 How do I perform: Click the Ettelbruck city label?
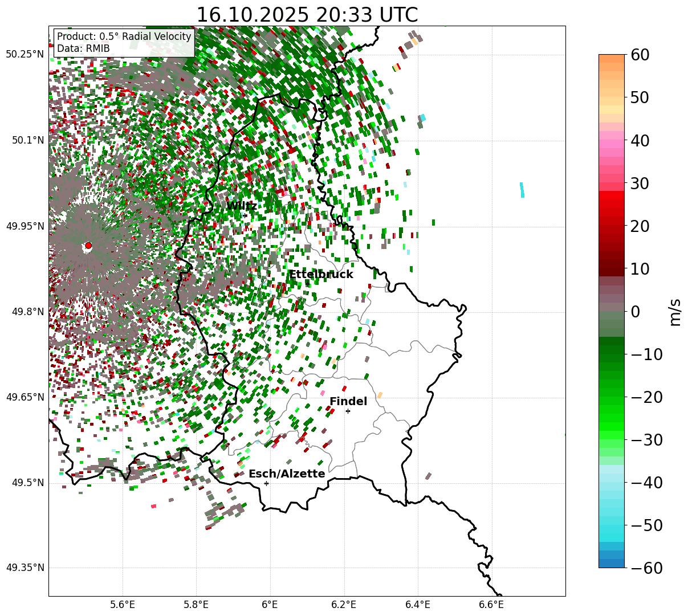321,275
